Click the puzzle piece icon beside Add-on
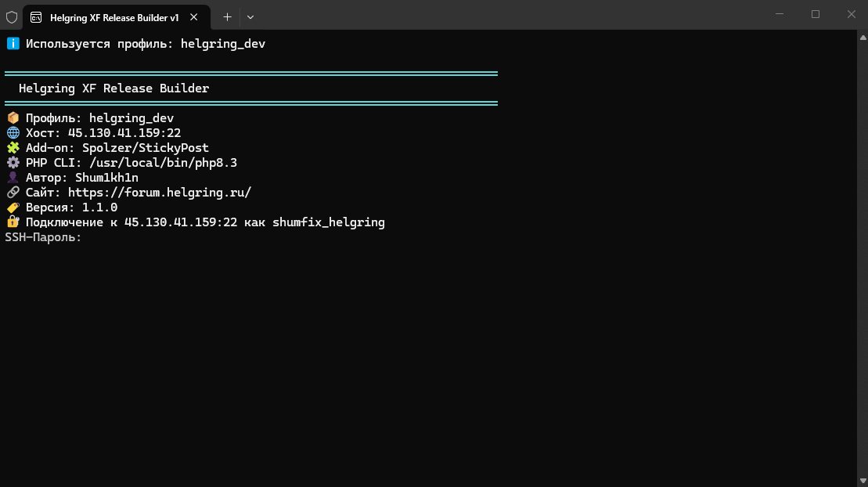The image size is (868, 487). click(13, 148)
